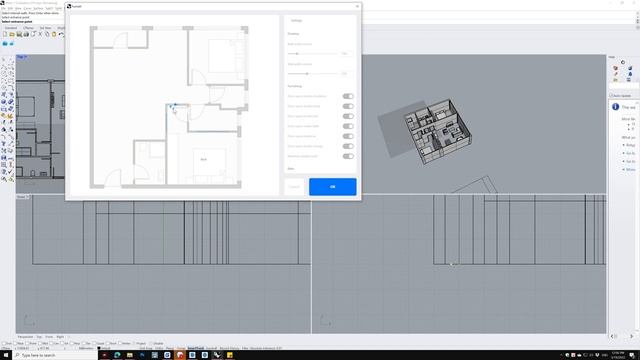Viewport: 640px width, 360px height.
Task: Click the Open file folder icon
Action: pos(12,34)
